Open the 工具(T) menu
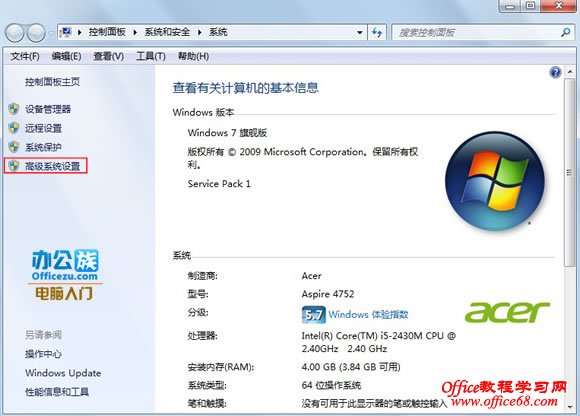The height and width of the screenshot is (416, 580). tap(151, 56)
